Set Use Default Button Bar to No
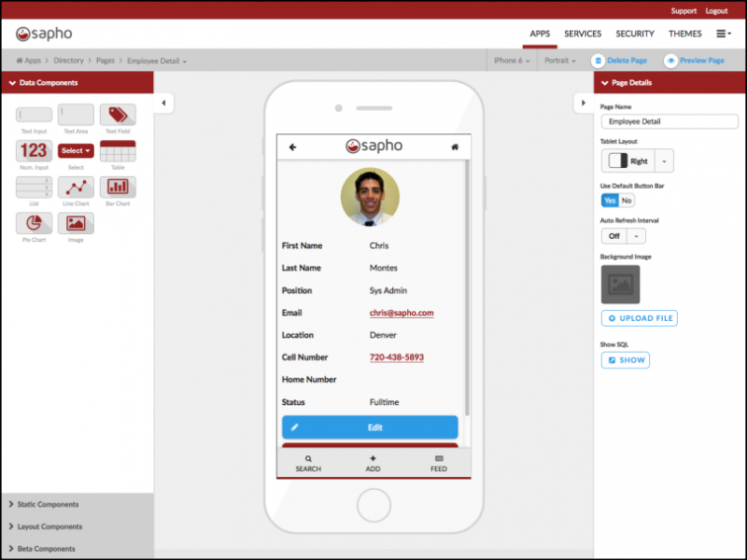 627,201
